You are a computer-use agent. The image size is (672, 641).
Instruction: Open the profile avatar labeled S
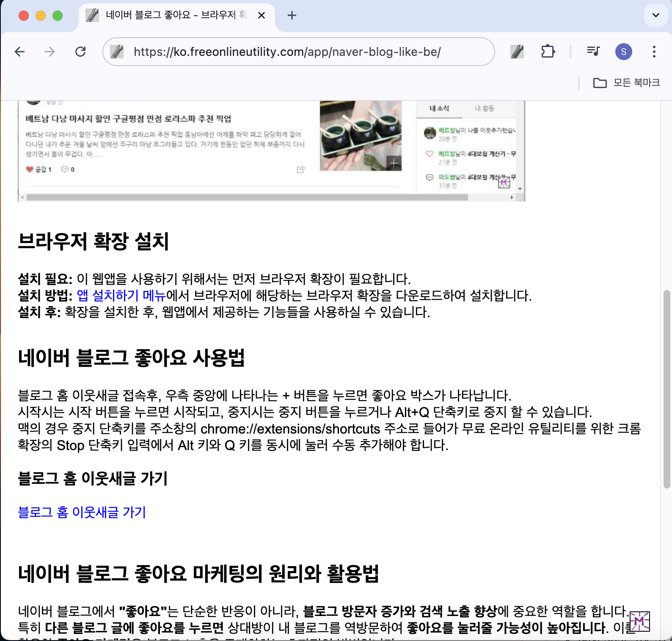(623, 52)
